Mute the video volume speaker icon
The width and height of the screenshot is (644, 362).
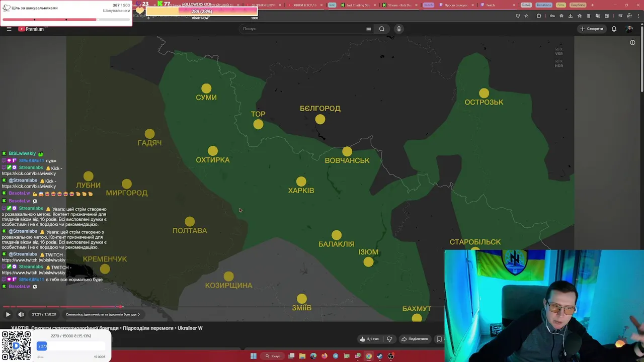21,314
